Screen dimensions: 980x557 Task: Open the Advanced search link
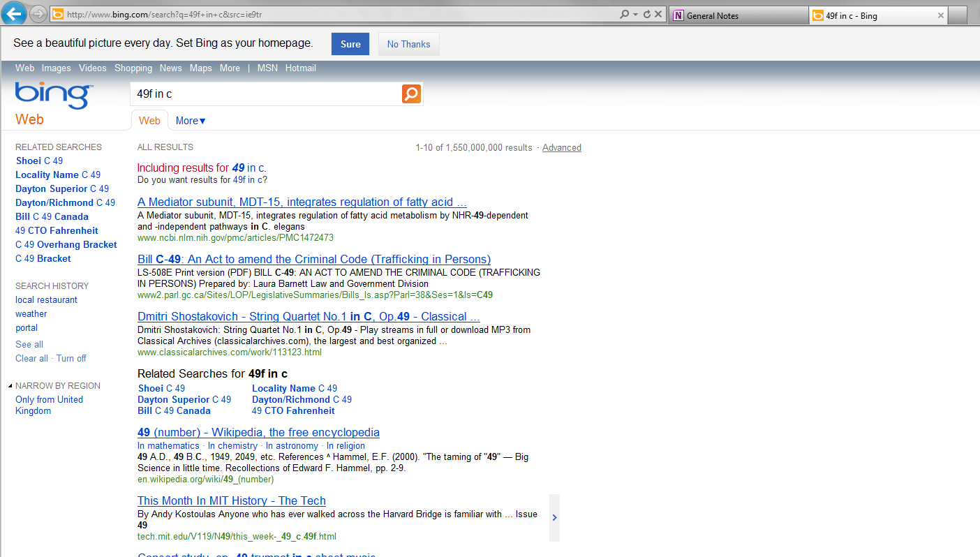pos(561,148)
